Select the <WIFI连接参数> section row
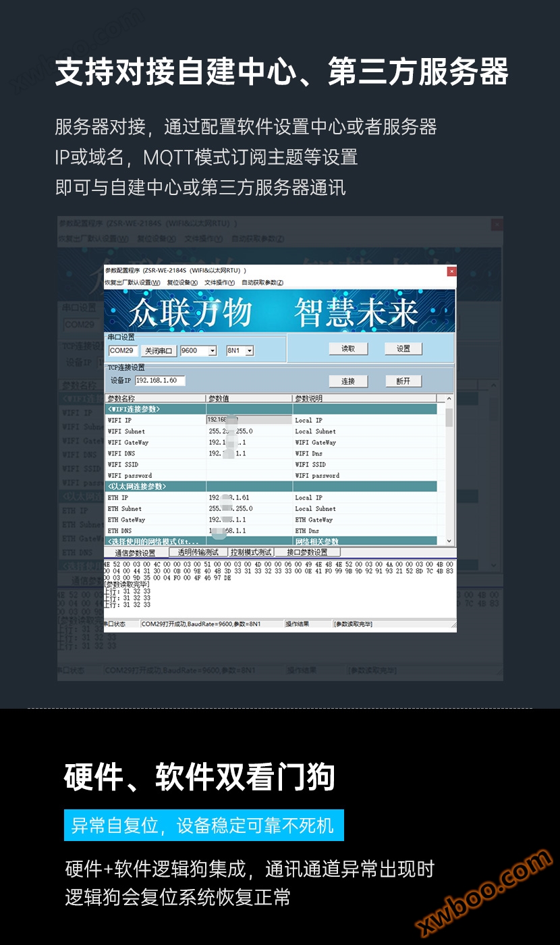This screenshot has height=945, width=560. pos(271,409)
